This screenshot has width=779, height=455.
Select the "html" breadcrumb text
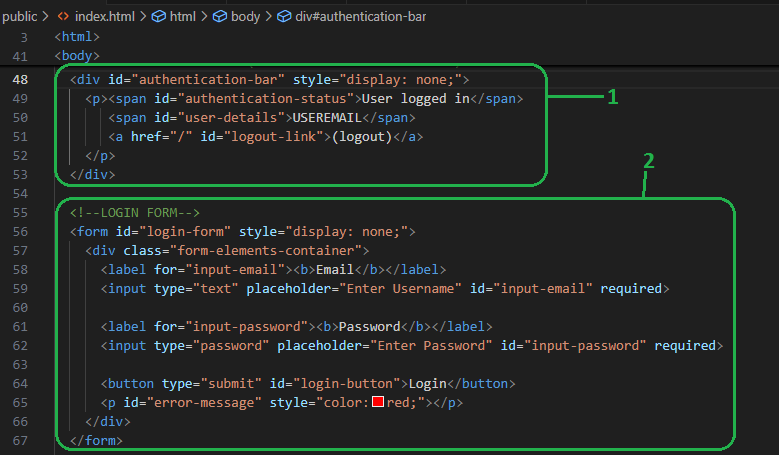coord(183,16)
